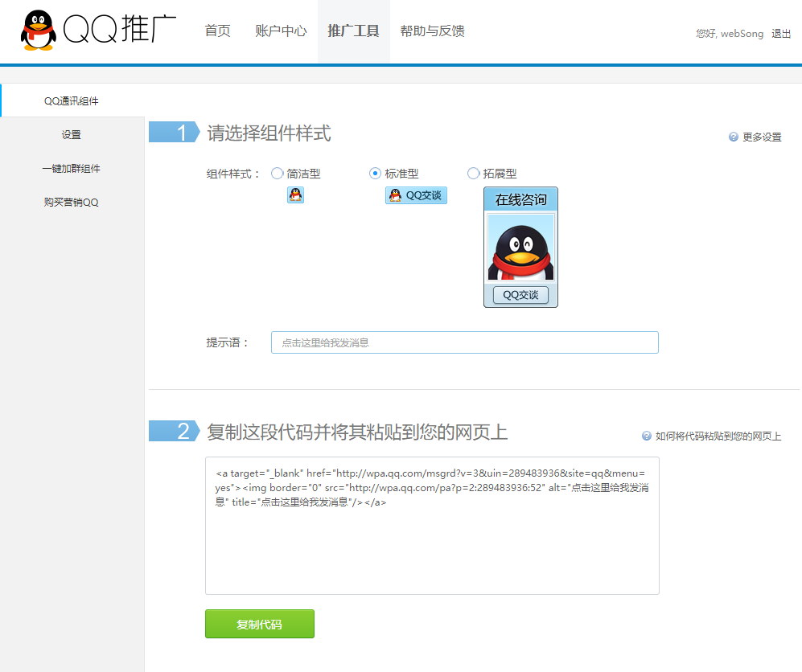The image size is (802, 672).
Task: Click the QQ交谈 standard-style preview badge
Action: point(416,195)
